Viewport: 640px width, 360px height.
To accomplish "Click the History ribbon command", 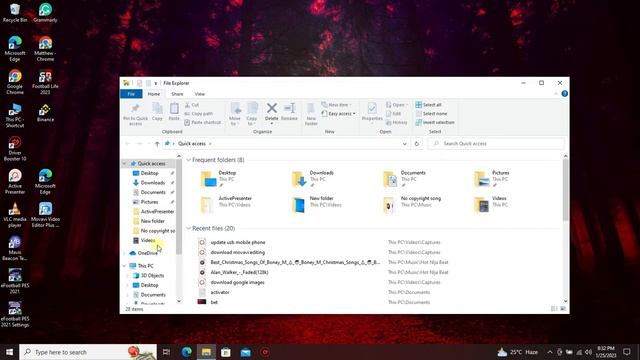I will point(396,122).
